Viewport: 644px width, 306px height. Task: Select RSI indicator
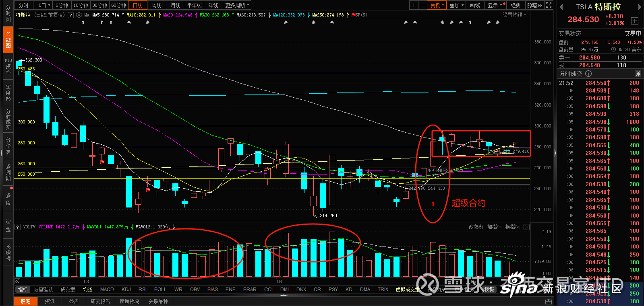(x=143, y=290)
